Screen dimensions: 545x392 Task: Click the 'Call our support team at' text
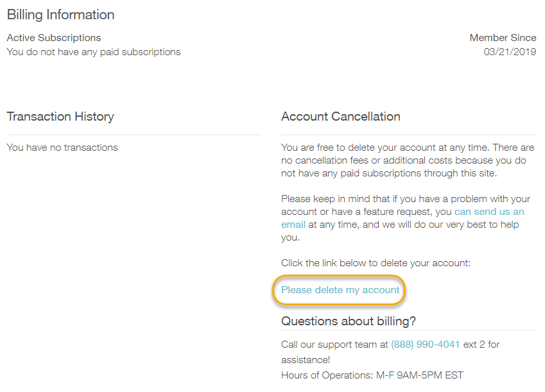click(x=334, y=345)
